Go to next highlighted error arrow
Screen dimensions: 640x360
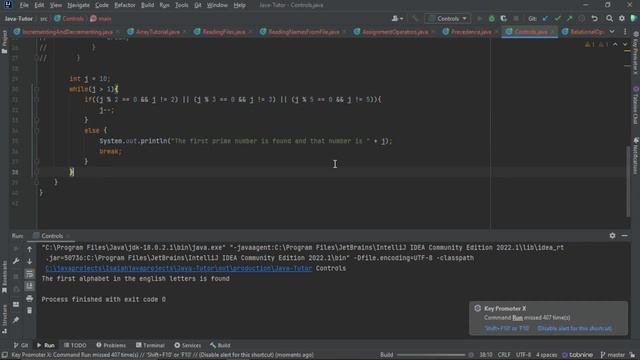(624, 44)
